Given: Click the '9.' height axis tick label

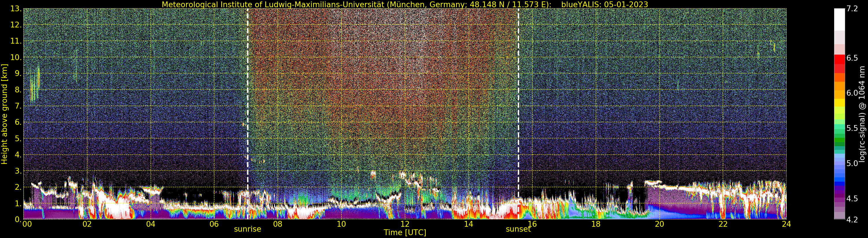Looking at the screenshot, I should [18, 74].
